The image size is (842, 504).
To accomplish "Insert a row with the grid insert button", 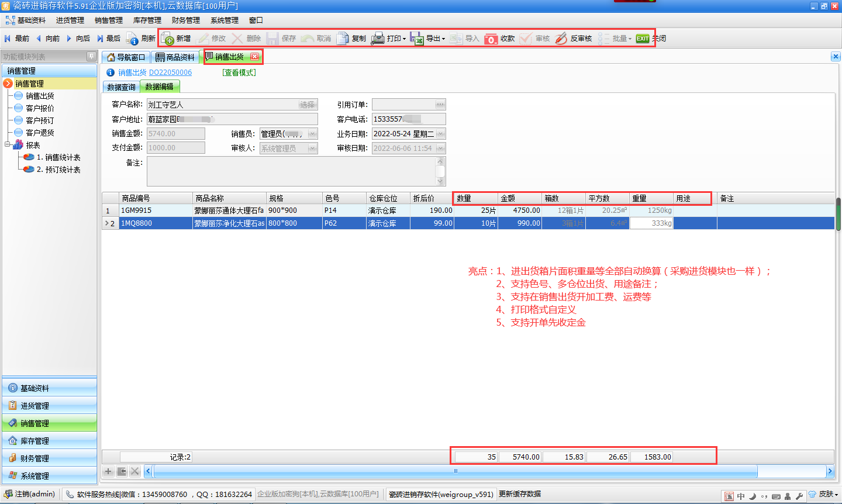I will click(x=122, y=471).
